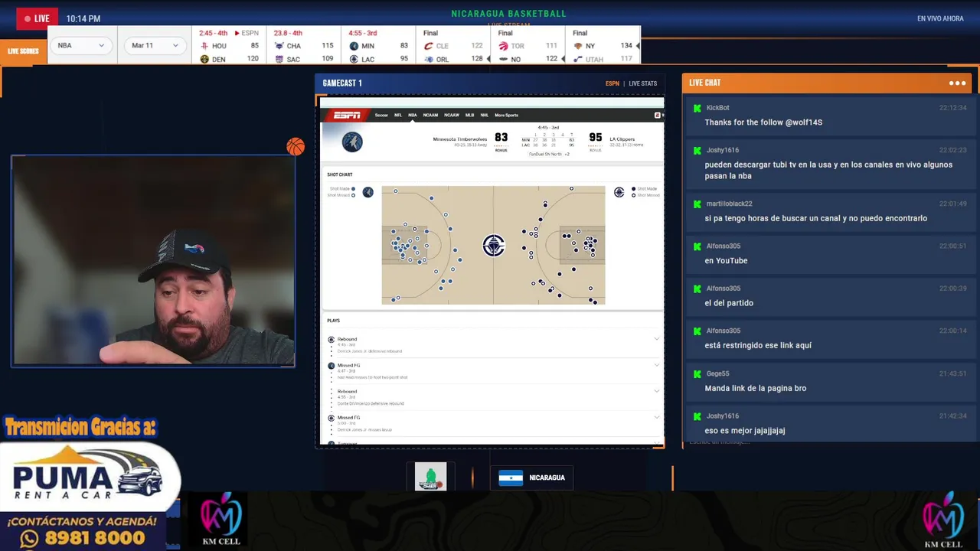
Task: Click the martilloblack22 chat user icon
Action: click(697, 204)
